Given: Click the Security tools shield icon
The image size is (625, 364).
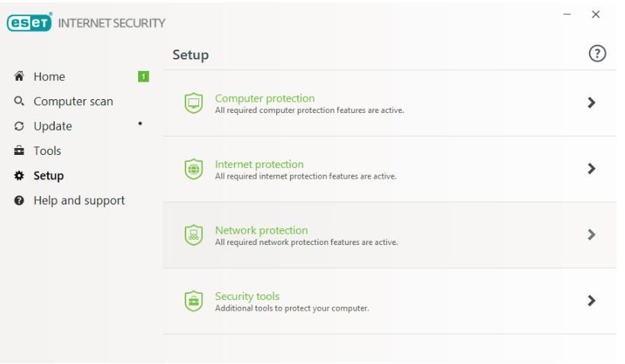Looking at the screenshot, I should pos(194,301).
